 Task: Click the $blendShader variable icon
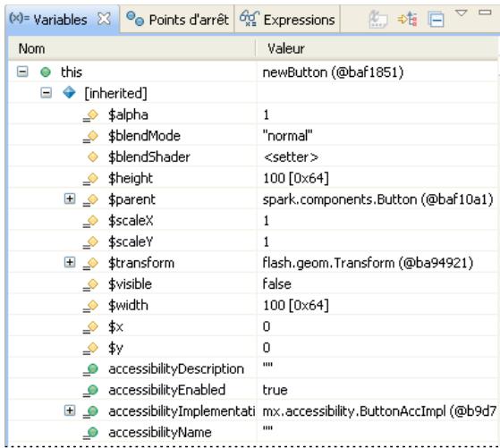[x=93, y=156]
